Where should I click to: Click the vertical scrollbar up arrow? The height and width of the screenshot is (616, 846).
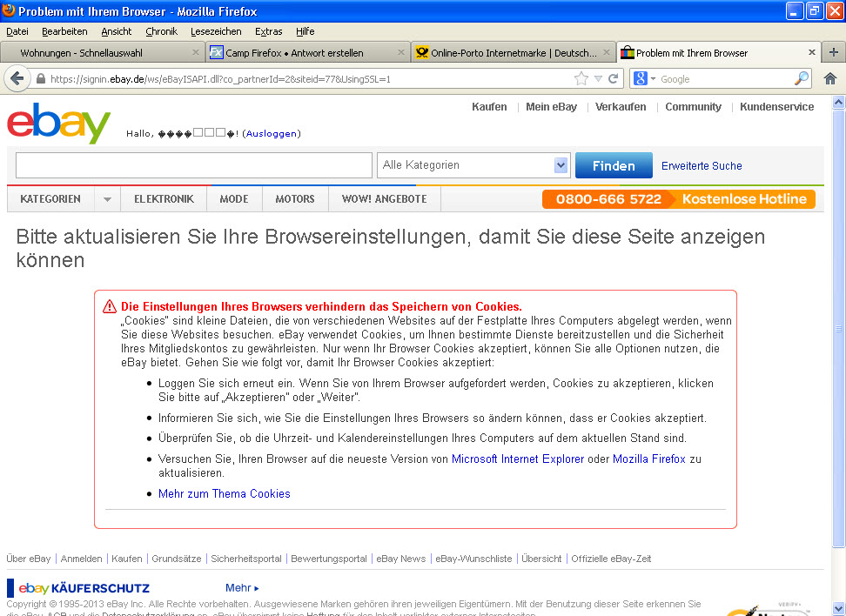coord(838,102)
